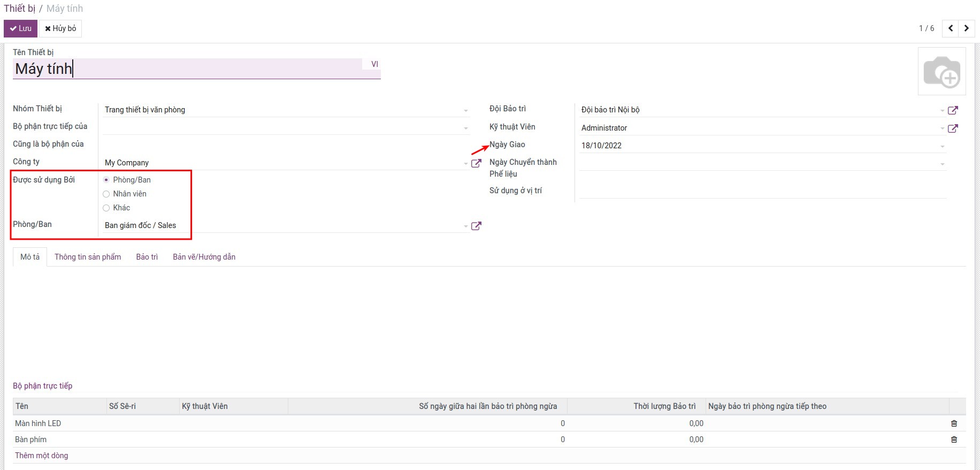Open external link for Công ty field
Image resolution: width=980 pixels, height=470 pixels.
pos(476,163)
